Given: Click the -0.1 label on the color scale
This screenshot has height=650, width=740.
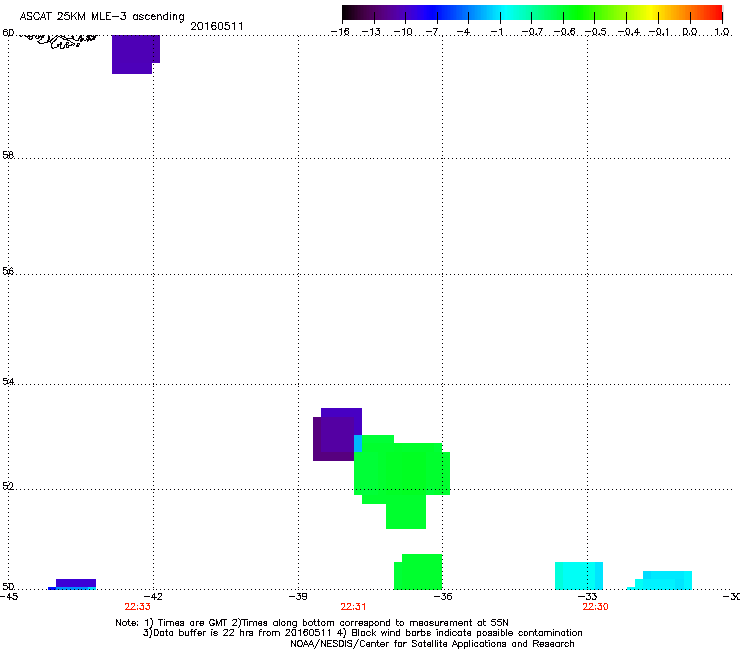Looking at the screenshot, I should click(659, 32).
